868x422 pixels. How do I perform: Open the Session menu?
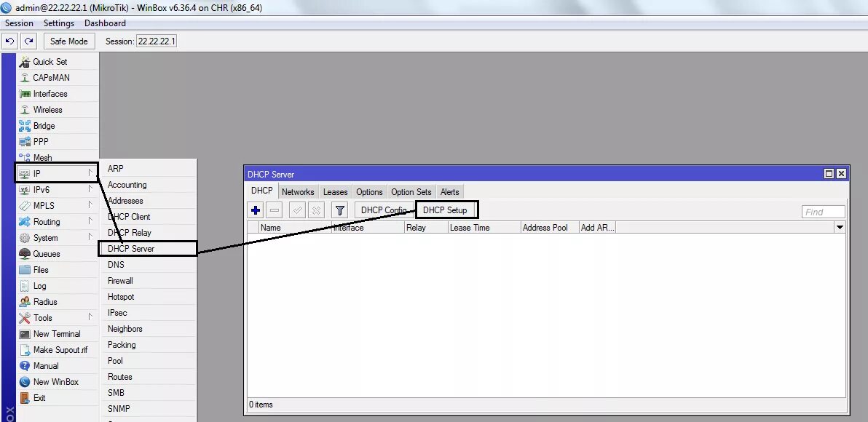19,23
